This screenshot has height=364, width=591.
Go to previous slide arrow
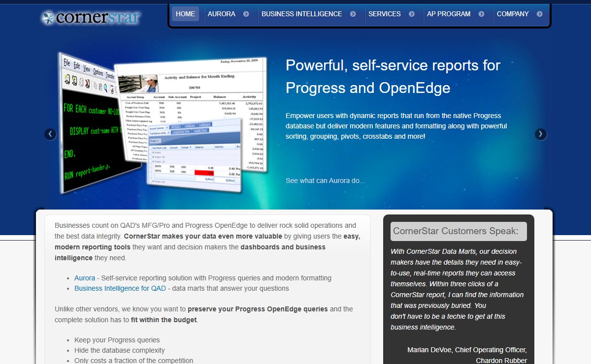pyautogui.click(x=50, y=134)
